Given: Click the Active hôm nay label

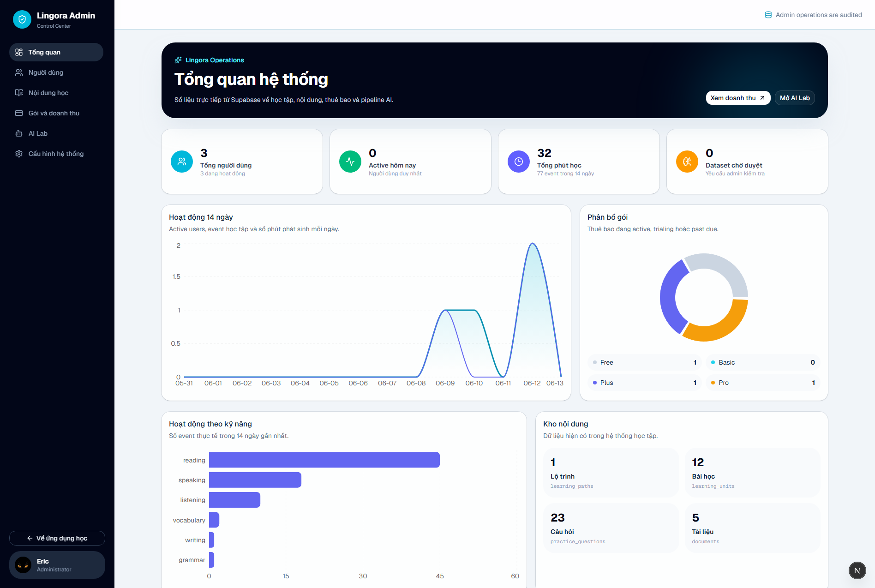Looking at the screenshot, I should [x=392, y=165].
